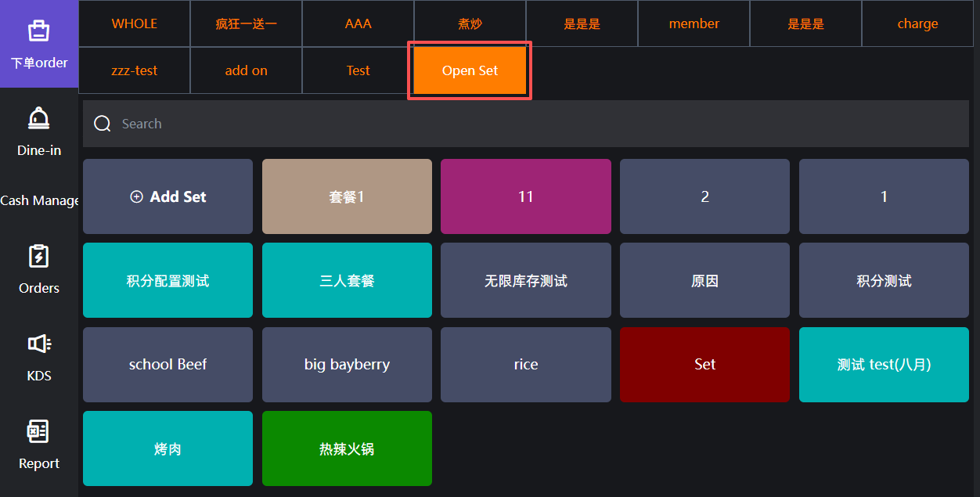This screenshot has width=980, height=497.
Task: Open KDS megaphone icon
Action: click(39, 344)
